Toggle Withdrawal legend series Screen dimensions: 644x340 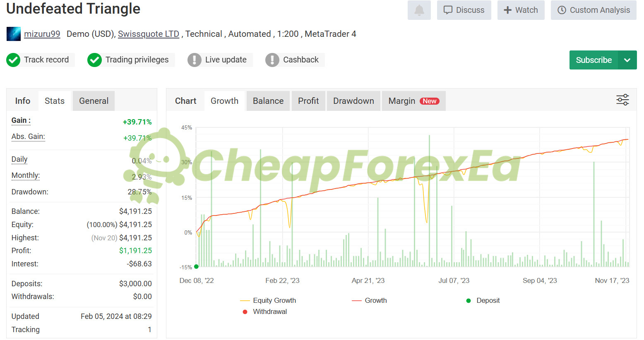pyautogui.click(x=265, y=311)
